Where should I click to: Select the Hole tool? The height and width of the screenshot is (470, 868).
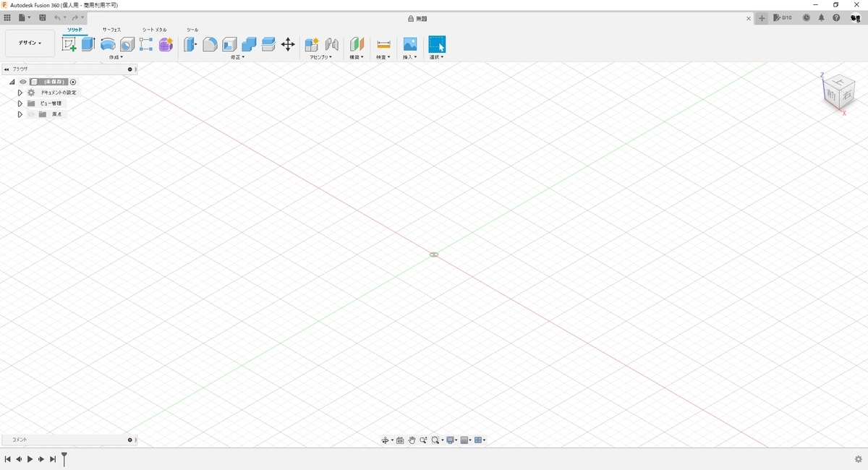pos(127,44)
